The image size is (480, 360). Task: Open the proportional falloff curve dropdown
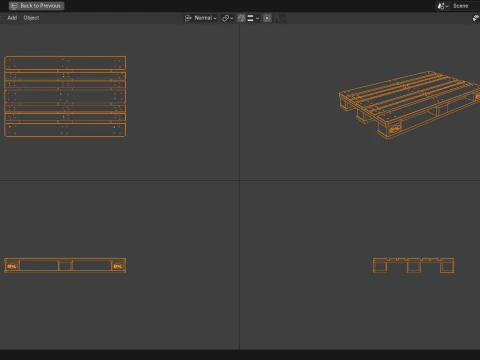[279, 18]
